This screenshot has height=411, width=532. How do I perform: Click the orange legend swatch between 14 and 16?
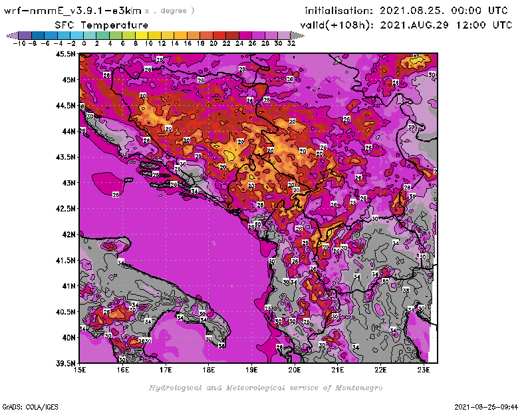click(x=180, y=35)
